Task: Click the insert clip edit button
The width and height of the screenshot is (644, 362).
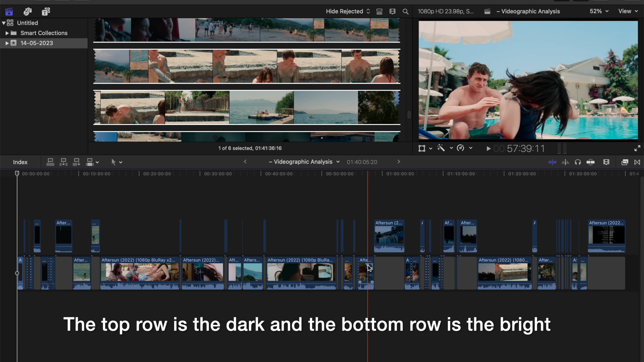Action: point(63,162)
